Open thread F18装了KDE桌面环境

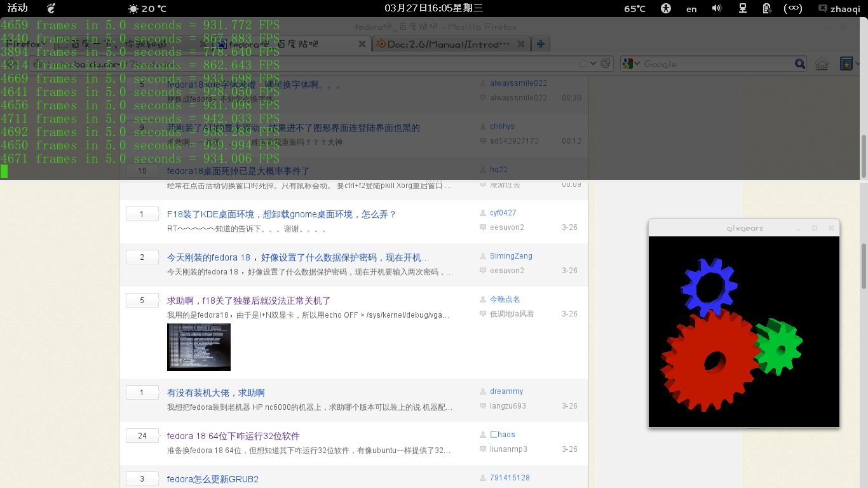[281, 214]
